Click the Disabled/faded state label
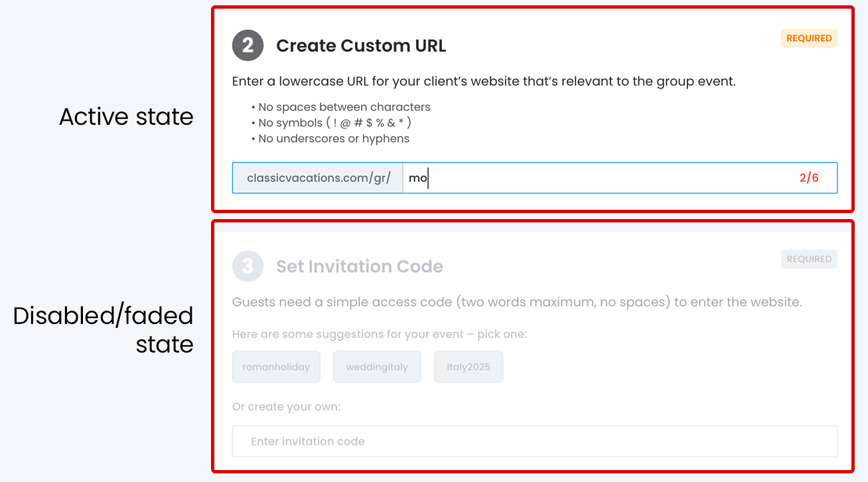This screenshot has height=482, width=868. [x=103, y=329]
